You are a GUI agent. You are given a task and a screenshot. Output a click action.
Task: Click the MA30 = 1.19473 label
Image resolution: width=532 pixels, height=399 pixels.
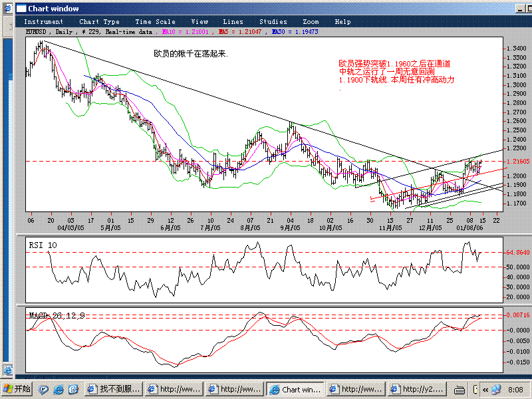click(295, 32)
